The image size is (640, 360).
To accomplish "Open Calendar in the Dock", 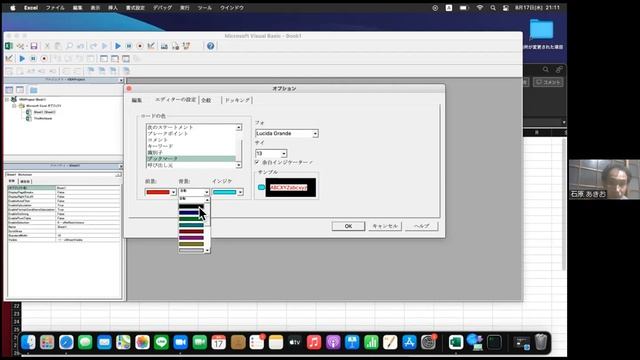I will coord(218,342).
